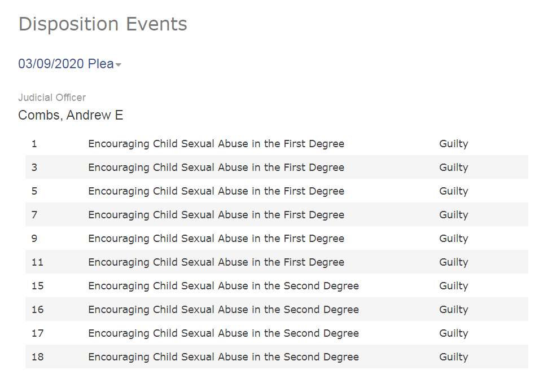Select the Disposition Events heading
Screen dimensions: 543x392
coord(103,24)
